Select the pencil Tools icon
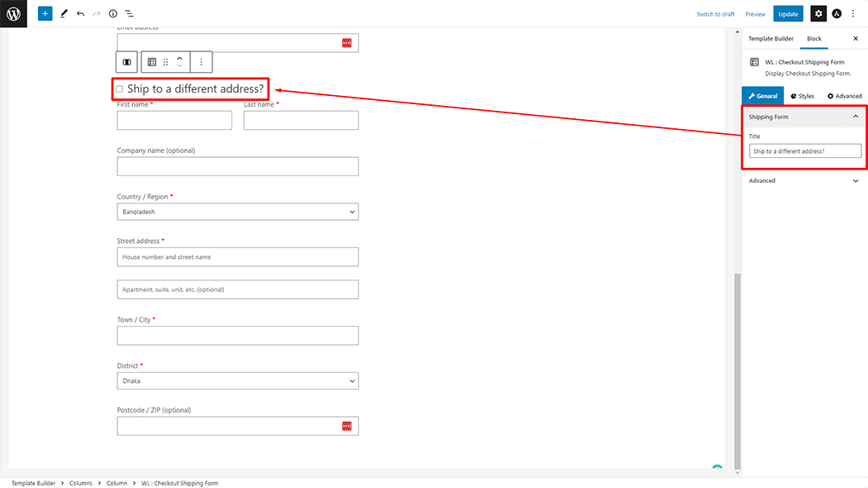This screenshot has height=488, width=868. point(64,14)
